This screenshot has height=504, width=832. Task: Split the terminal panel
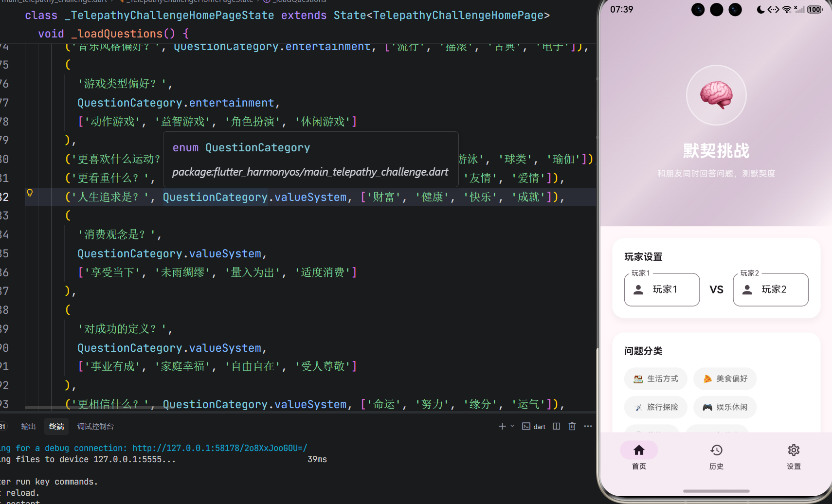[556, 426]
